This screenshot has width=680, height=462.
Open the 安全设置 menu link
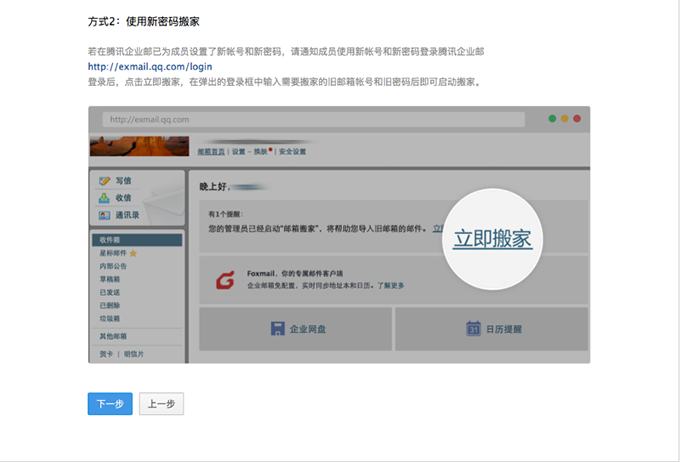click(x=293, y=151)
